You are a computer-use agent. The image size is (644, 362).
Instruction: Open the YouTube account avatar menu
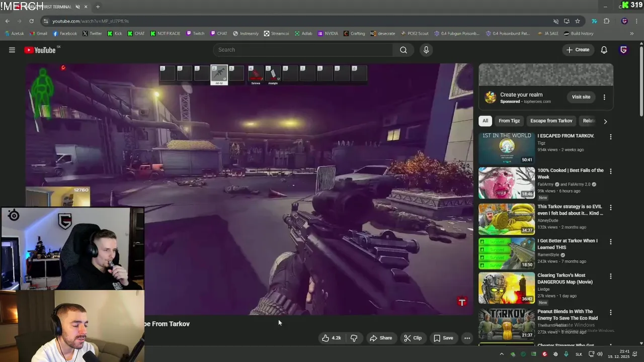click(x=623, y=50)
